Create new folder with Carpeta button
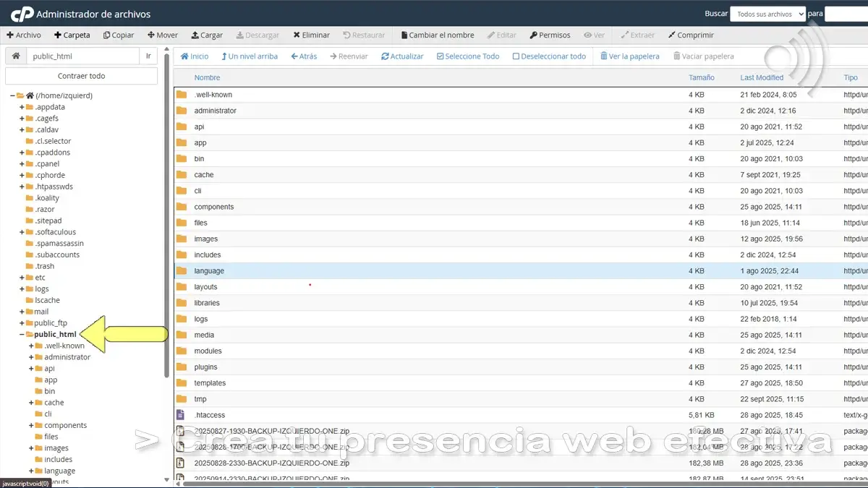The width and height of the screenshot is (868, 488). [x=72, y=35]
